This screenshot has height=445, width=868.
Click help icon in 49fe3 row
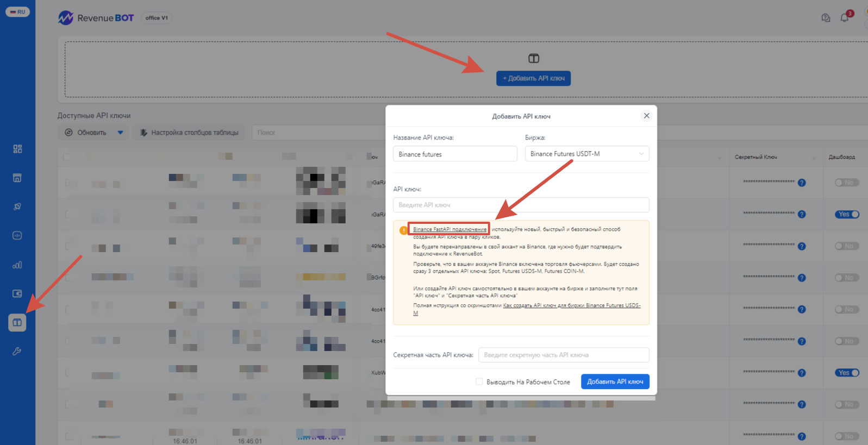point(802,246)
